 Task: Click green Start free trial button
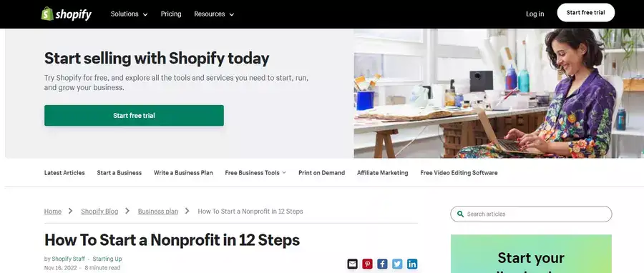pyautogui.click(x=134, y=116)
